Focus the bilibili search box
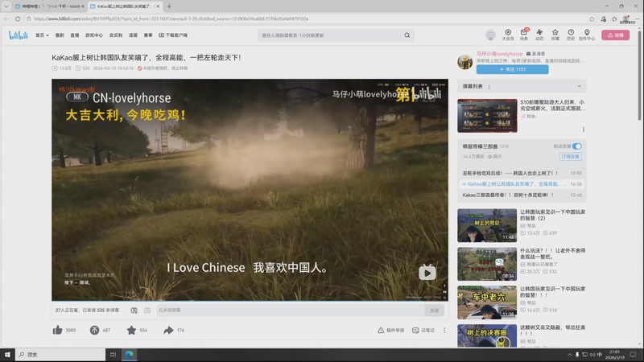Viewport: 644px width, 362px height. 331,35
